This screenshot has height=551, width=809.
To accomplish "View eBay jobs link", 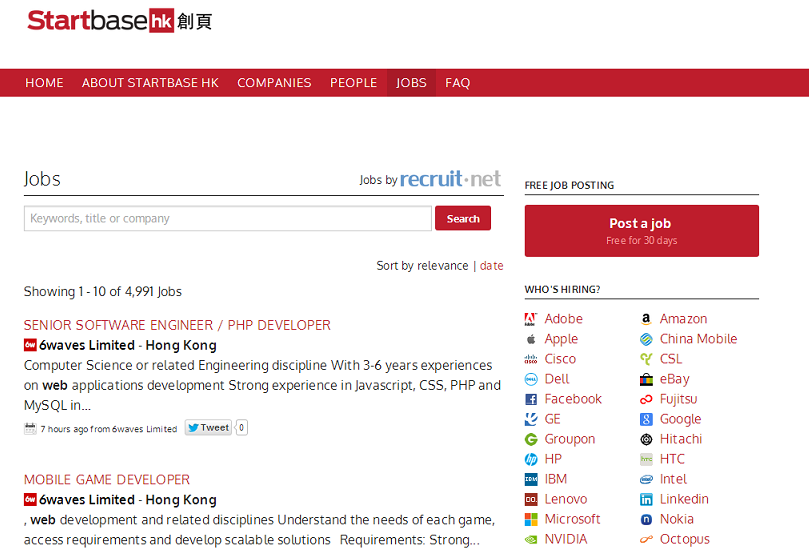I will click(674, 379).
